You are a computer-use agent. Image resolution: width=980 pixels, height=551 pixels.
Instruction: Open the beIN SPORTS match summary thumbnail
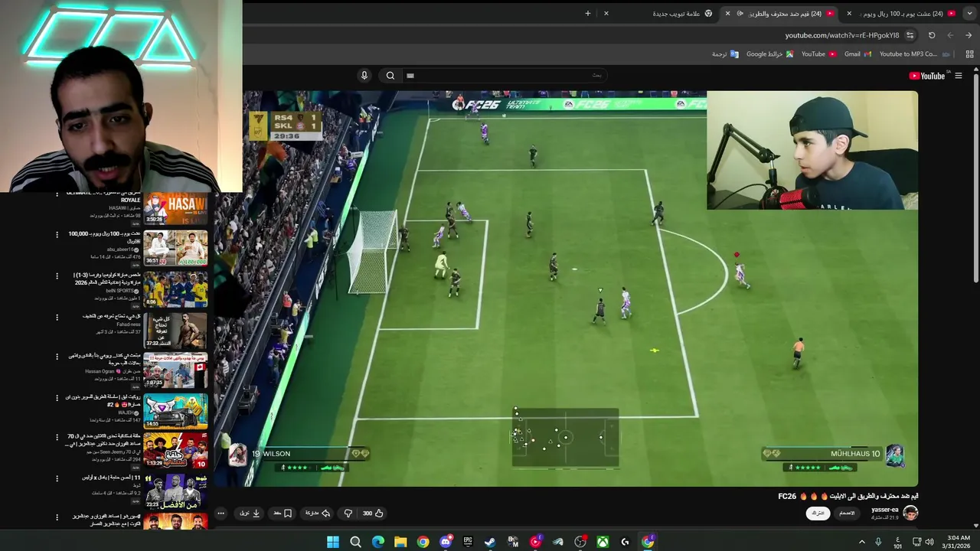[x=175, y=289]
